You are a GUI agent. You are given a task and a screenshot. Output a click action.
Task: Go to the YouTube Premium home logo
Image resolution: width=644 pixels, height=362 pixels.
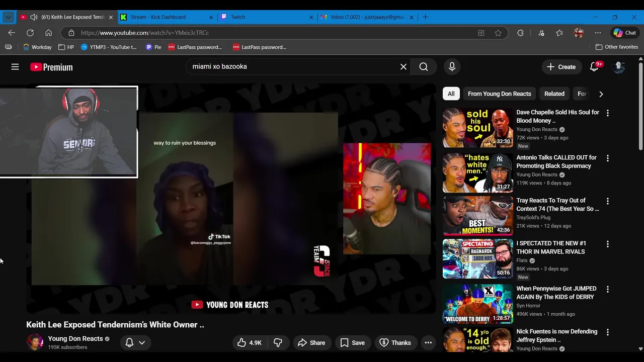[x=51, y=67]
